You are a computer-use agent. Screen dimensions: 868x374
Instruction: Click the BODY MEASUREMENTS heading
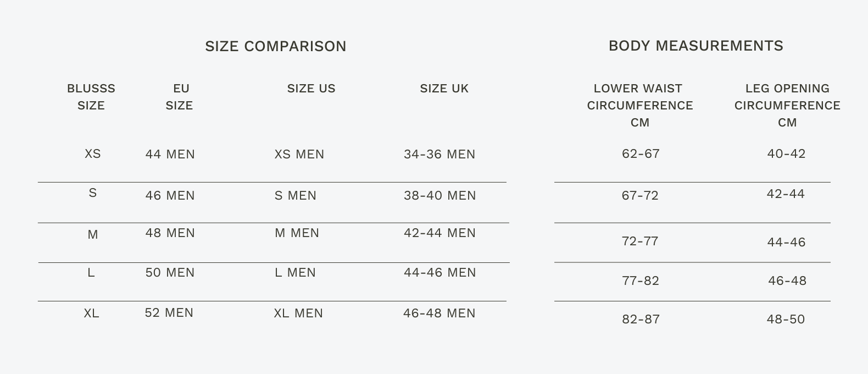(x=695, y=46)
